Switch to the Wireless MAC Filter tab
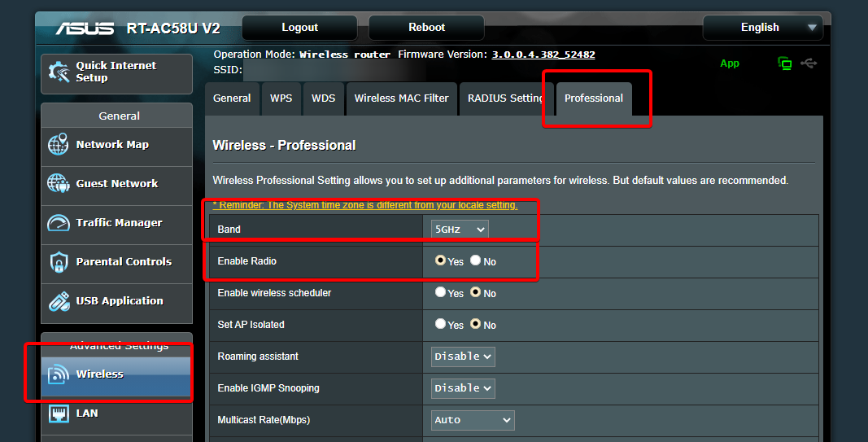 coord(401,98)
